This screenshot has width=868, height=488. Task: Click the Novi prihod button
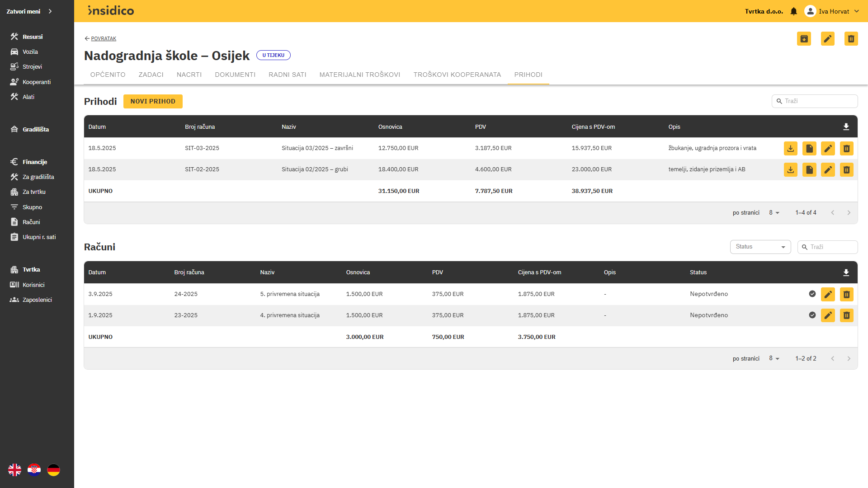(x=153, y=101)
